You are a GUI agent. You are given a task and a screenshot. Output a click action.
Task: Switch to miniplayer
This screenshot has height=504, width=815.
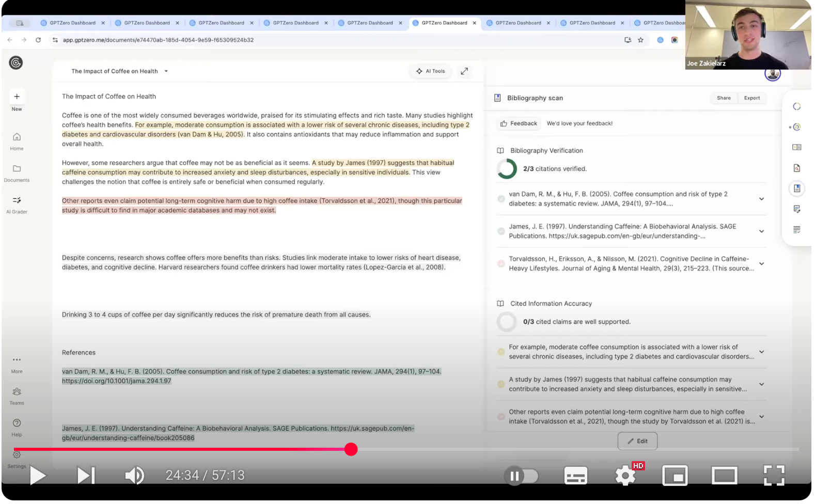675,476
